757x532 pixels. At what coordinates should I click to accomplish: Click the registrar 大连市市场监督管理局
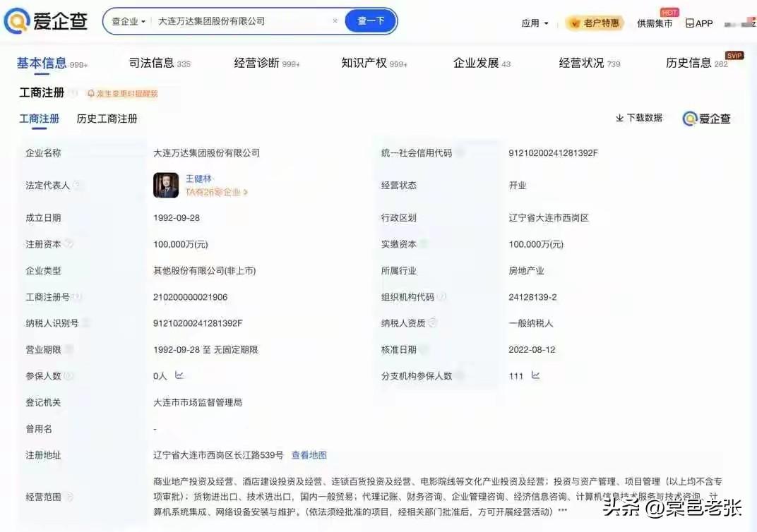pos(198,402)
